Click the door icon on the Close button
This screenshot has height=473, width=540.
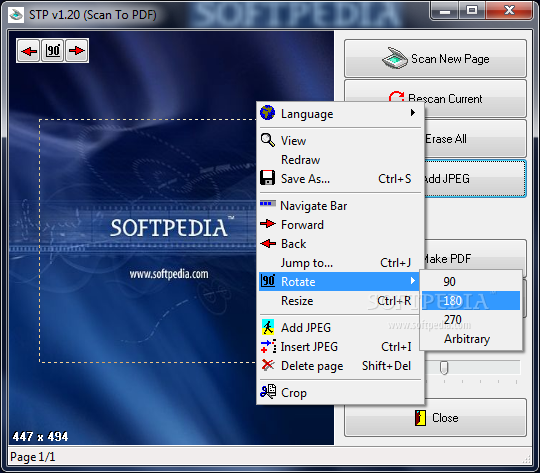coord(420,418)
